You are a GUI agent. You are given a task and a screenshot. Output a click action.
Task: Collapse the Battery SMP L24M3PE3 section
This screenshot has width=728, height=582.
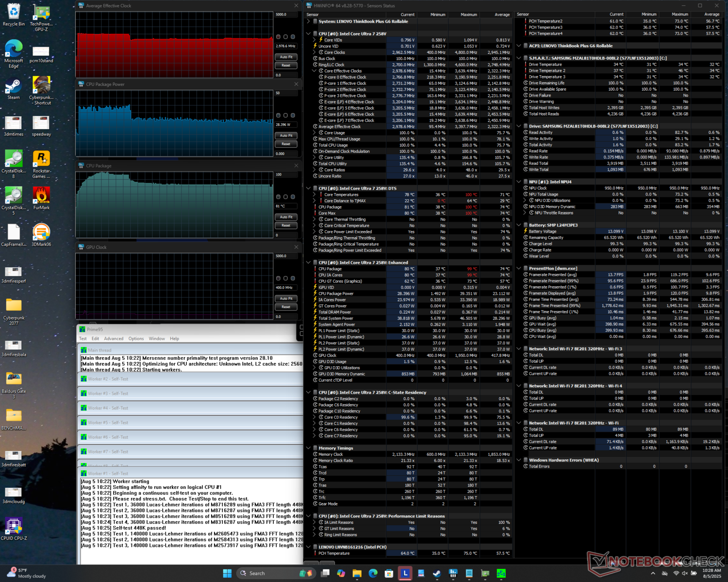point(519,225)
